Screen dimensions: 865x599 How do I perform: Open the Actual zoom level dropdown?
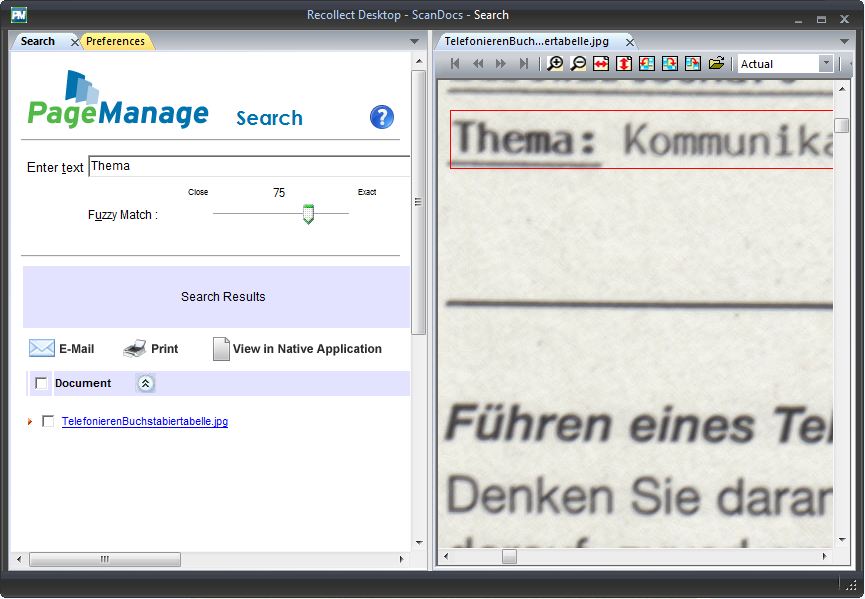(x=826, y=64)
